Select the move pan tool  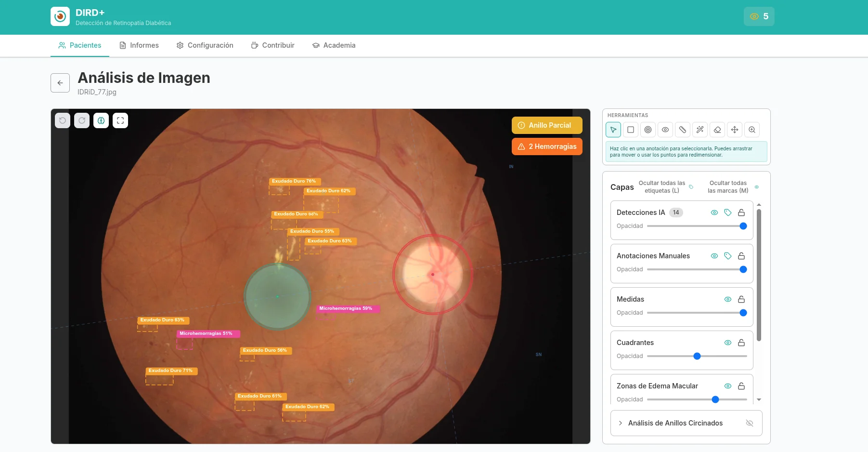click(735, 130)
